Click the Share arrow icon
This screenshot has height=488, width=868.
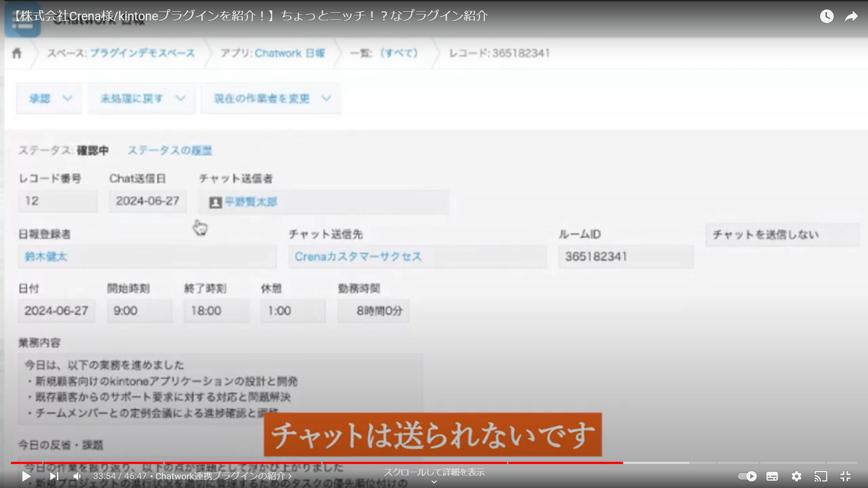point(851,17)
